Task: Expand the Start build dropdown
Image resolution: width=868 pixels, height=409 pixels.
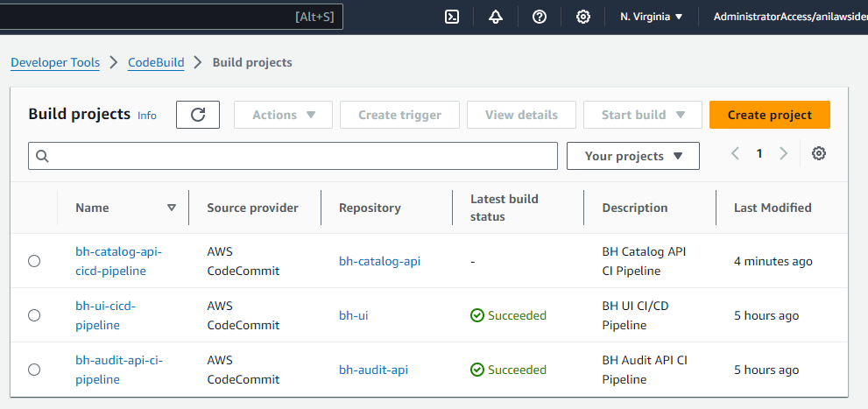Action: pyautogui.click(x=643, y=115)
